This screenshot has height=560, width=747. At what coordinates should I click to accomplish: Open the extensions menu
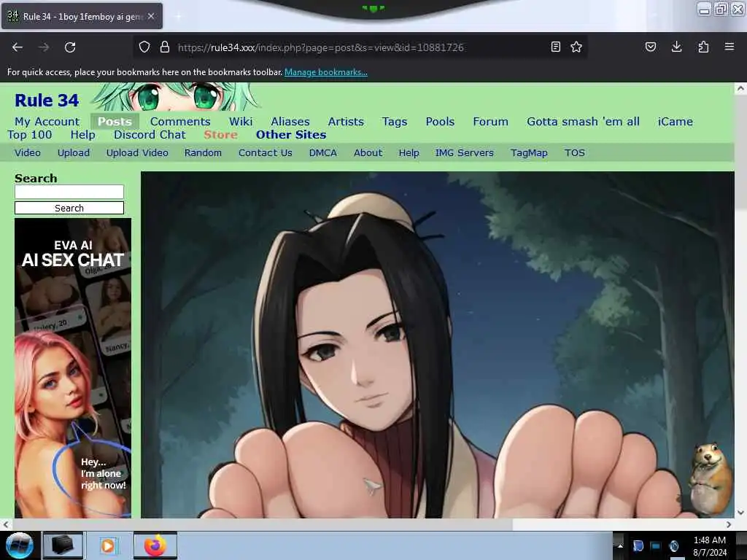tap(703, 47)
